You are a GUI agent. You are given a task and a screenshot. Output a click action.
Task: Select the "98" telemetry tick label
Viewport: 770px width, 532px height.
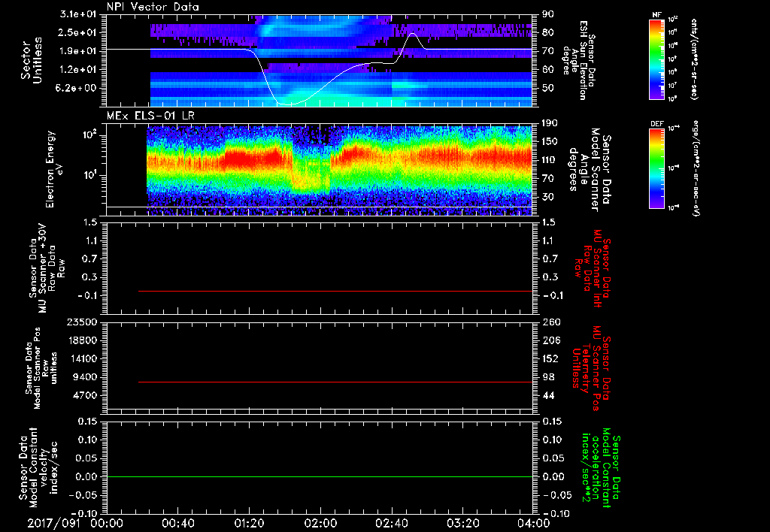pos(548,377)
